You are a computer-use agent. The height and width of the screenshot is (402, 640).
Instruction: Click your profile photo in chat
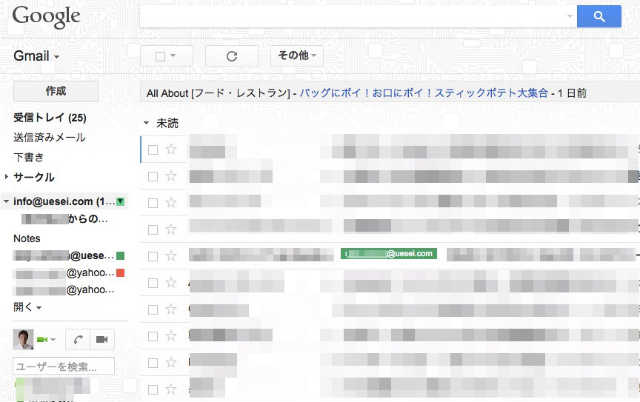[x=23, y=339]
